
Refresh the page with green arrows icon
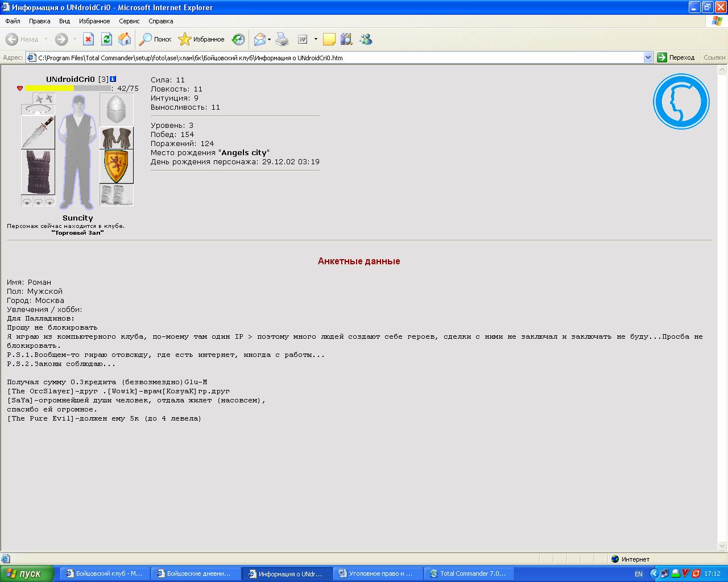click(x=106, y=39)
